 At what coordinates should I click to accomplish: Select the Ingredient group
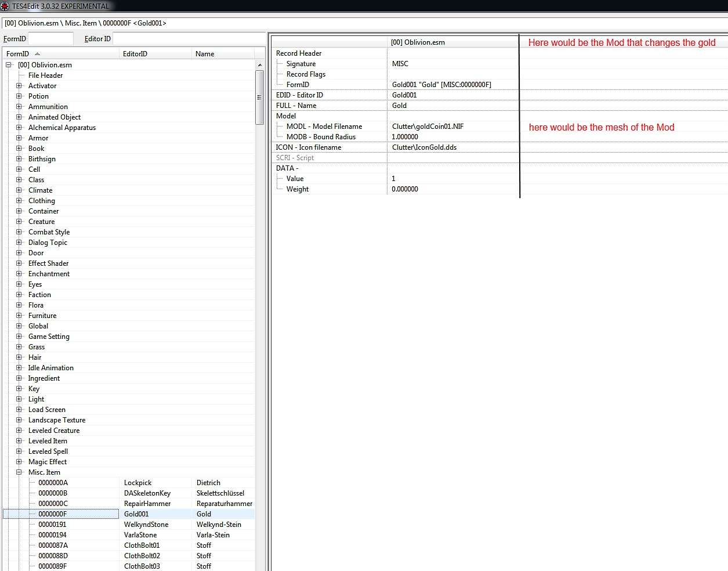coord(44,378)
